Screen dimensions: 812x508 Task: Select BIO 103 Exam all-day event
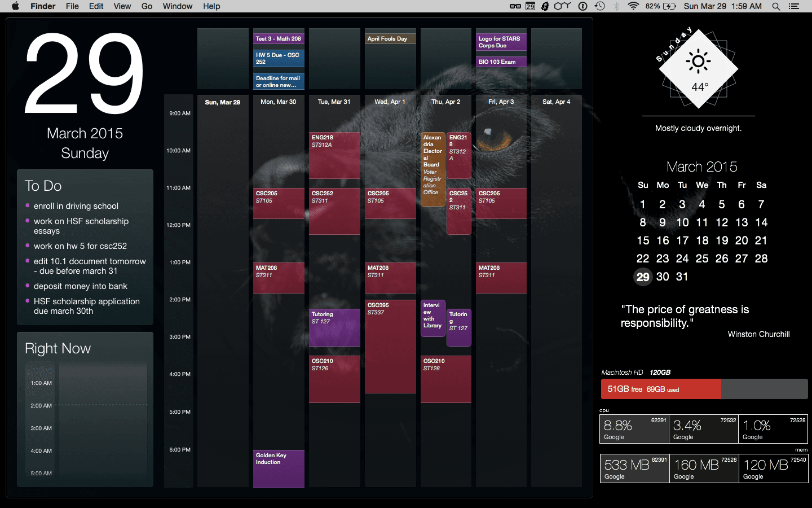point(501,62)
